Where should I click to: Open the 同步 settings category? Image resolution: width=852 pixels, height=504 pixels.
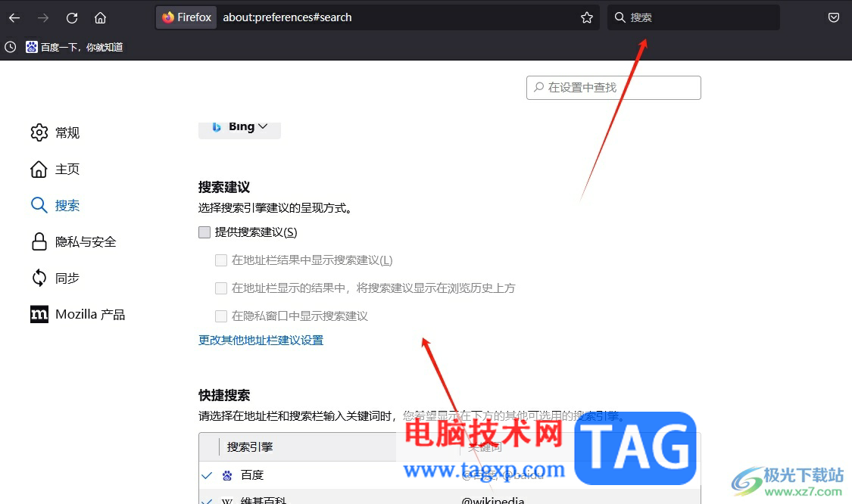(x=55, y=278)
